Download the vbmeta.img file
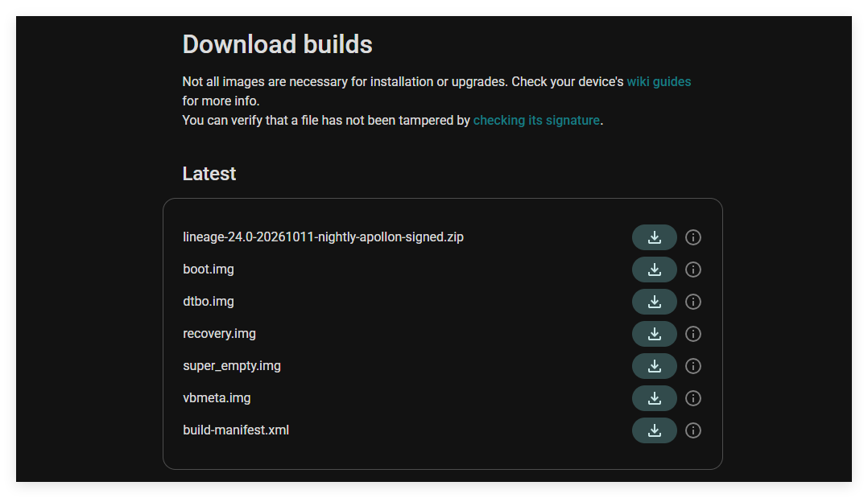The height and width of the screenshot is (498, 868). click(655, 398)
